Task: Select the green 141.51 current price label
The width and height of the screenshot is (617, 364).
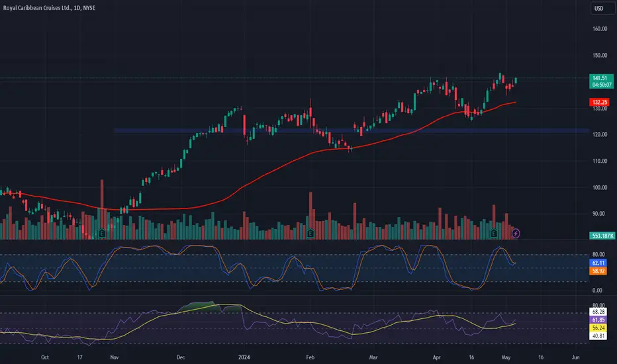Action: tap(601, 81)
